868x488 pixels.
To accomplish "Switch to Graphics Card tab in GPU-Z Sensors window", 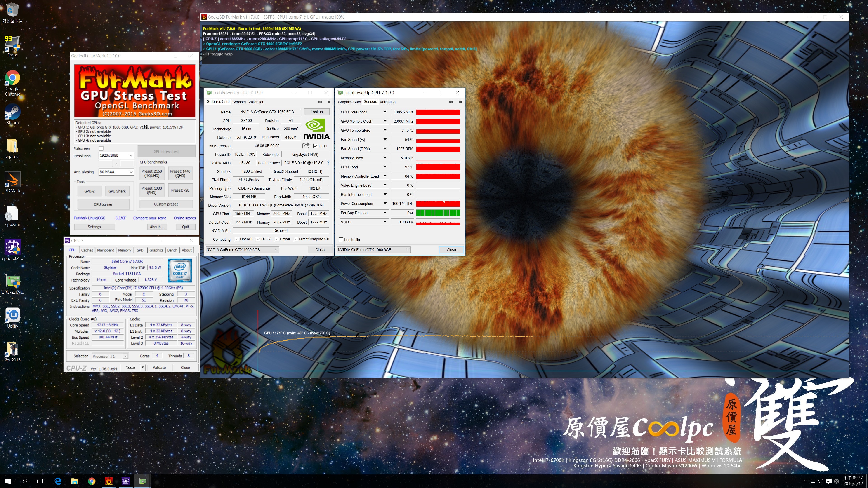I will [x=349, y=102].
